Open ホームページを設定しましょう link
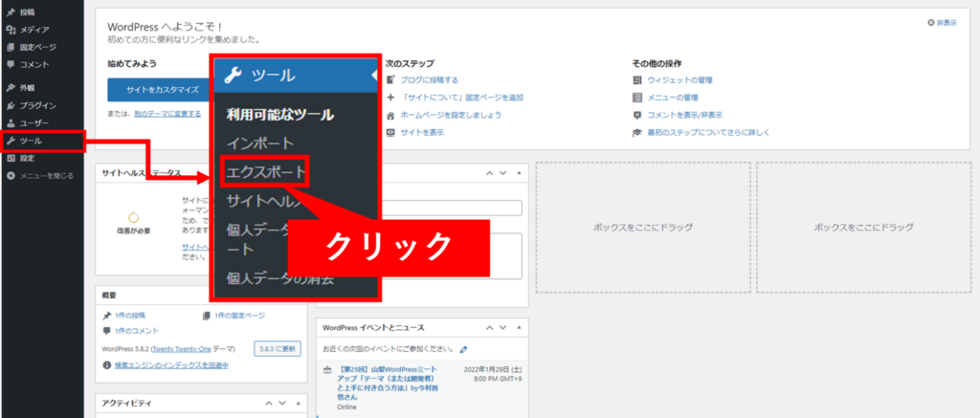This screenshot has height=418, width=980. tap(450, 115)
